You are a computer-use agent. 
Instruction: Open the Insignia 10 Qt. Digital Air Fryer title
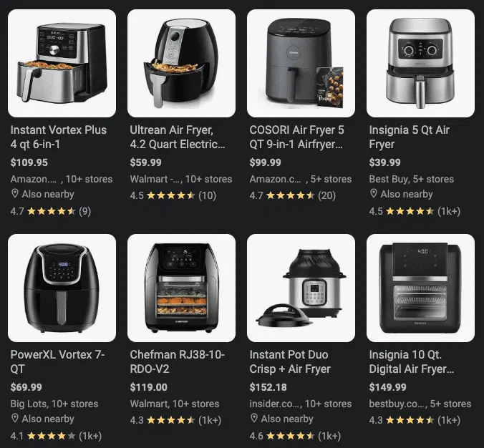point(412,361)
